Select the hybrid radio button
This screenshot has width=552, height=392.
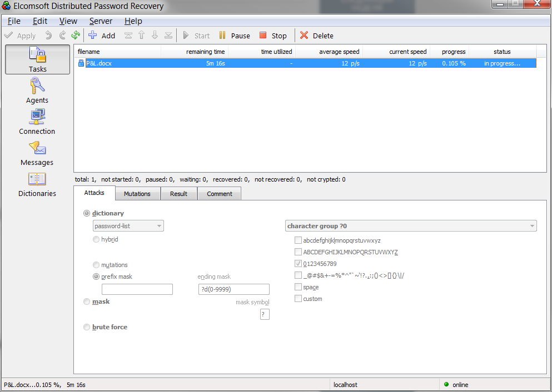[96, 239]
